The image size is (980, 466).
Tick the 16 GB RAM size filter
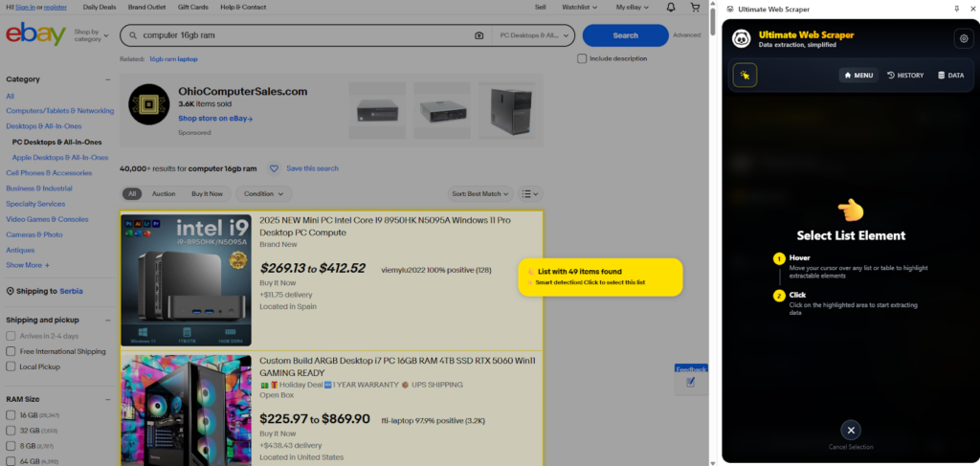tap(11, 415)
